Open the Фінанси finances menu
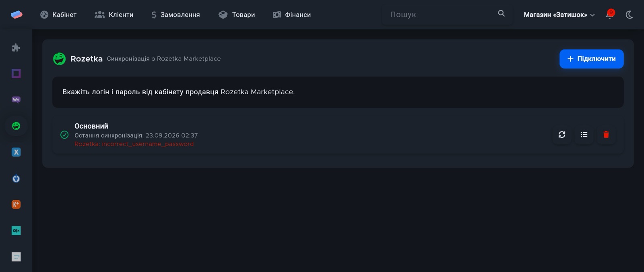The height and width of the screenshot is (272, 644). point(292,15)
